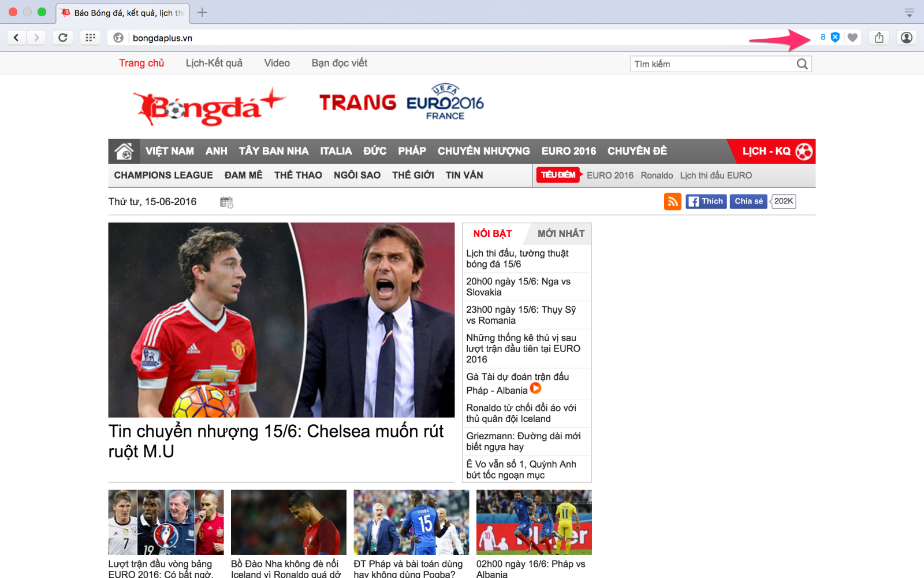The width and height of the screenshot is (924, 578).
Task: Open the headline Tin chuyển nhượng 15/6 Chelsea
Action: tap(276, 441)
